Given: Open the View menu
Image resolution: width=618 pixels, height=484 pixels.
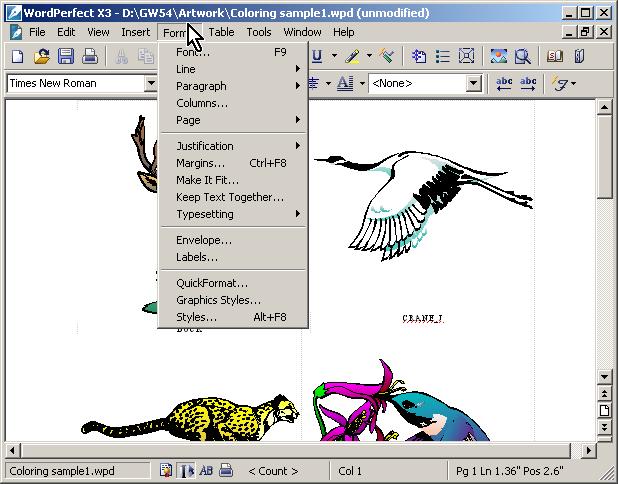Looking at the screenshot, I should pyautogui.click(x=98, y=32).
